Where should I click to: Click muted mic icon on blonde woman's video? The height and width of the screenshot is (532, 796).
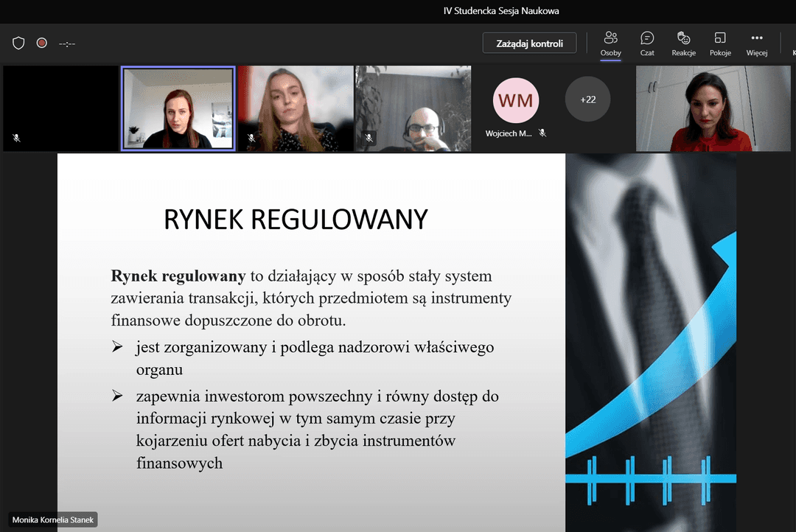(251, 138)
